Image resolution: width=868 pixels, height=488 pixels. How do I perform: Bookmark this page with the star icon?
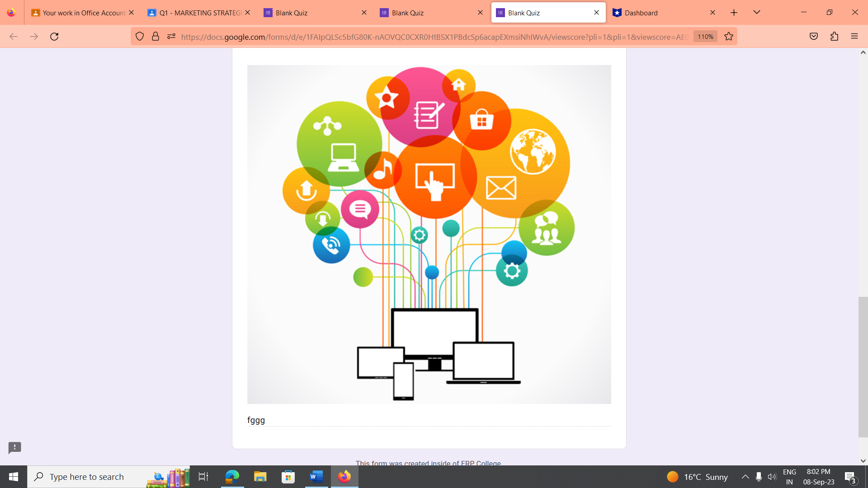point(729,36)
